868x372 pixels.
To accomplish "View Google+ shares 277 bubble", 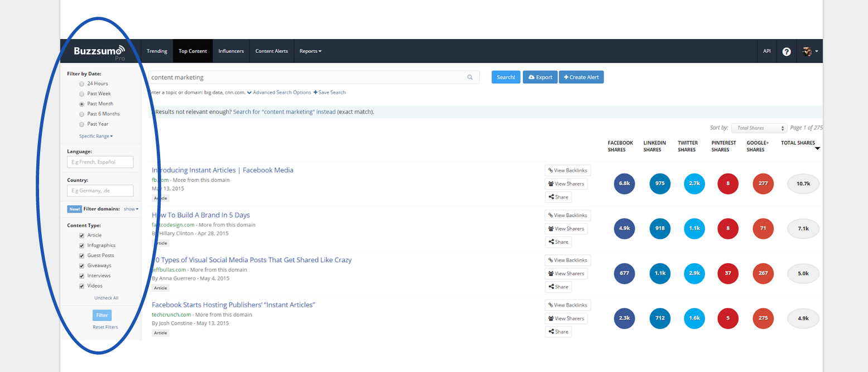I will tap(763, 183).
